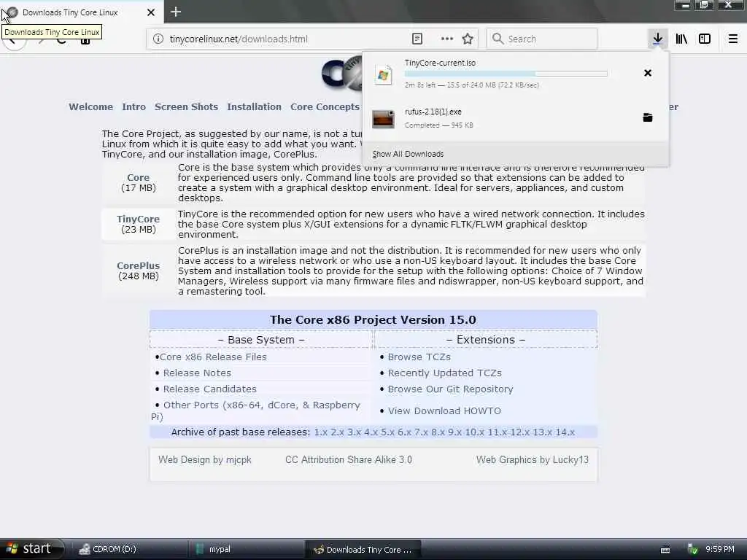
Task: Click the magnifier icon in Search box
Action: (498, 39)
